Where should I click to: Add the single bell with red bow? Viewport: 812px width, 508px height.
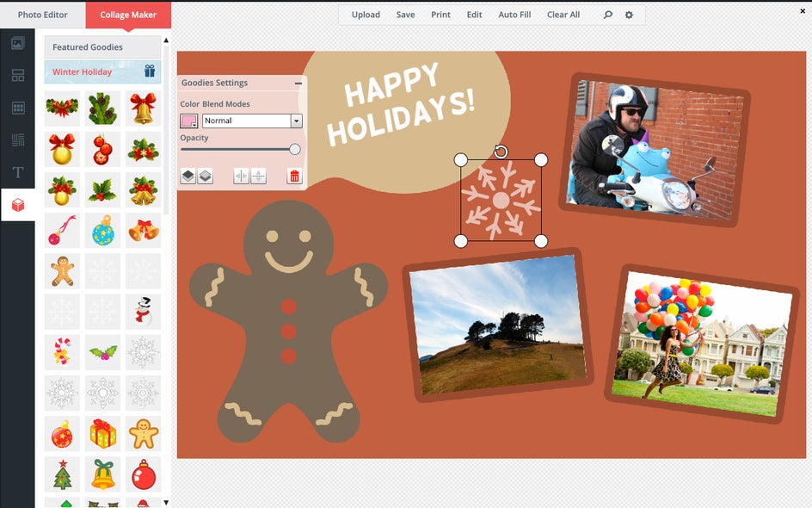click(143, 108)
